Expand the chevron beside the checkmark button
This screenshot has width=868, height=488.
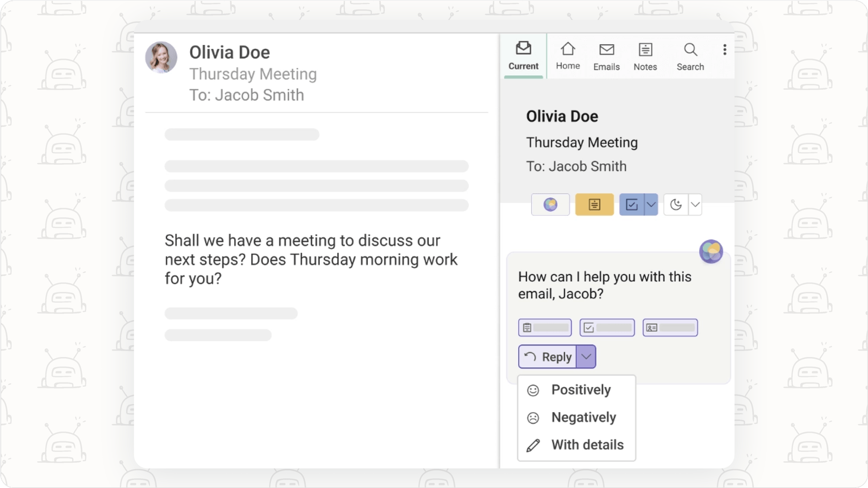coord(651,204)
